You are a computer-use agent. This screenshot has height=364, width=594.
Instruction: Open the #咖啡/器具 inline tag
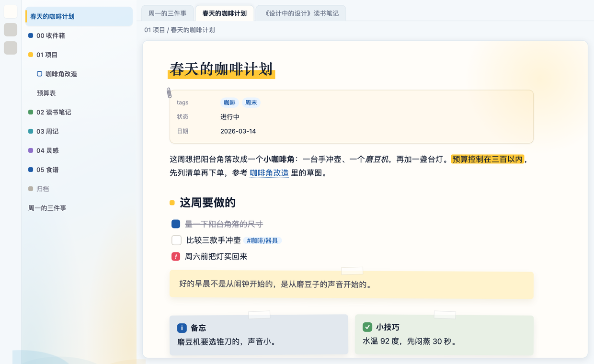(x=262, y=241)
